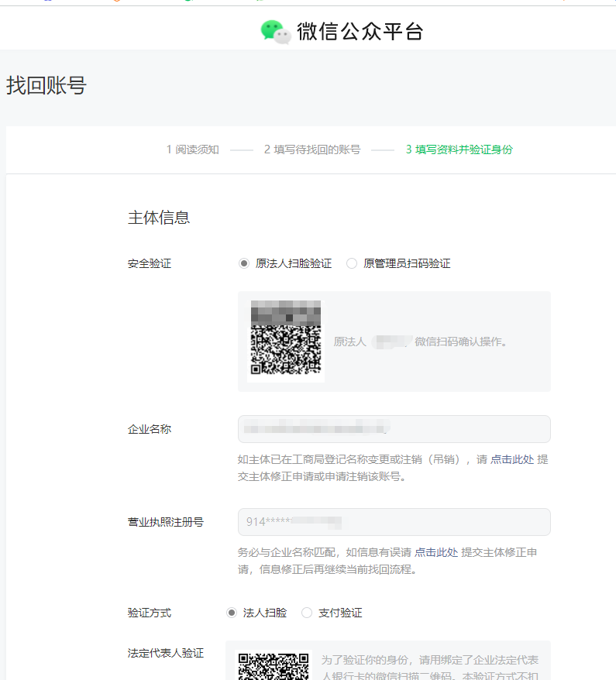This screenshot has height=680, width=616.
Task: Click 点击此处 link under 营业执照注册号 field
Action: 436,552
